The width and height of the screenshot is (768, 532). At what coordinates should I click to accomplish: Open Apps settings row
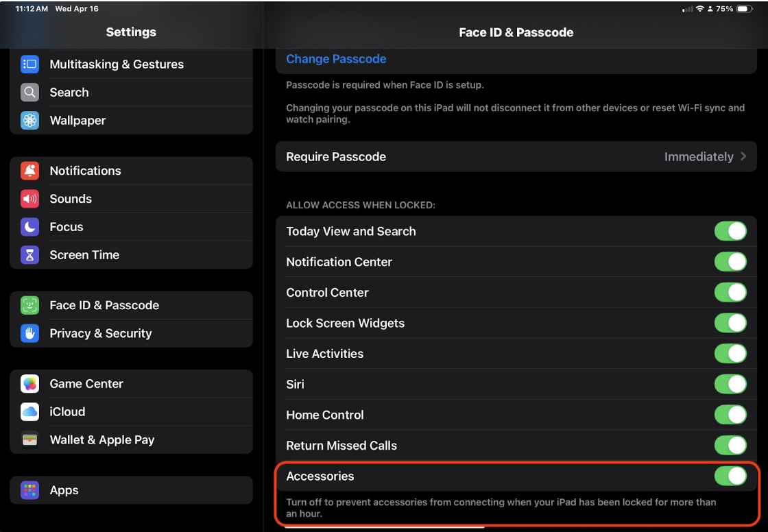coord(131,490)
